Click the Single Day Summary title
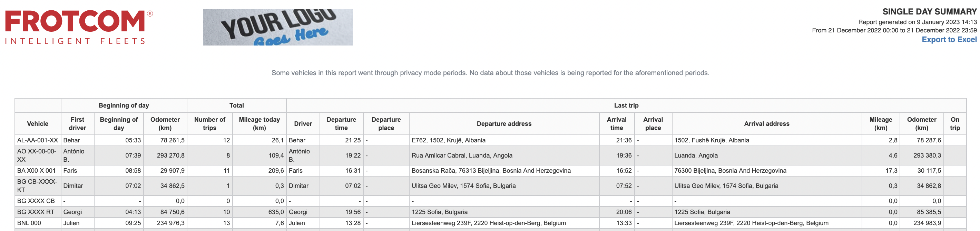The width and height of the screenshot is (980, 231). 929,12
